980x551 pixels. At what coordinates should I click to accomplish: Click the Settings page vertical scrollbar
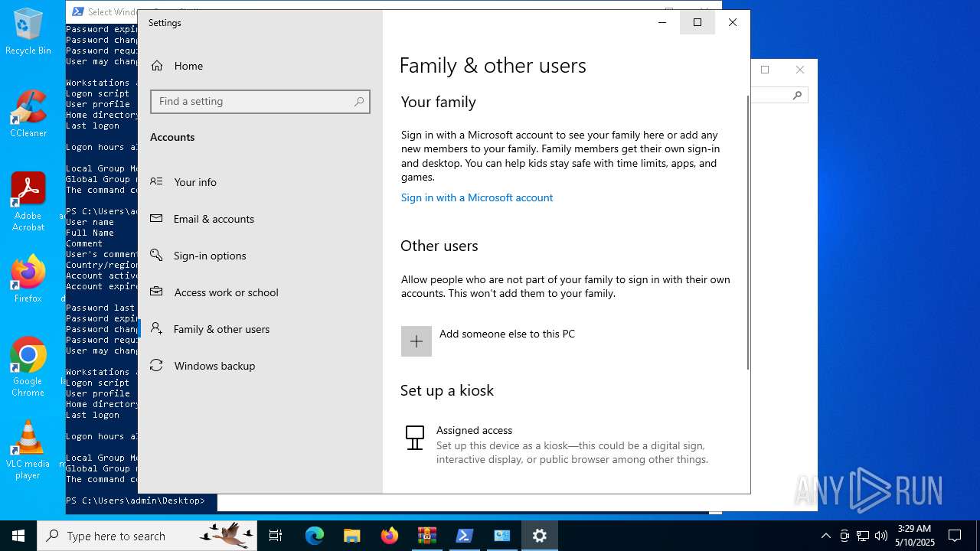(747, 233)
